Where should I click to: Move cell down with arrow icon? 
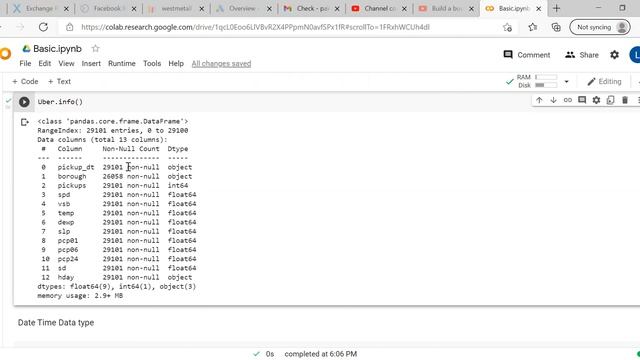553,100
